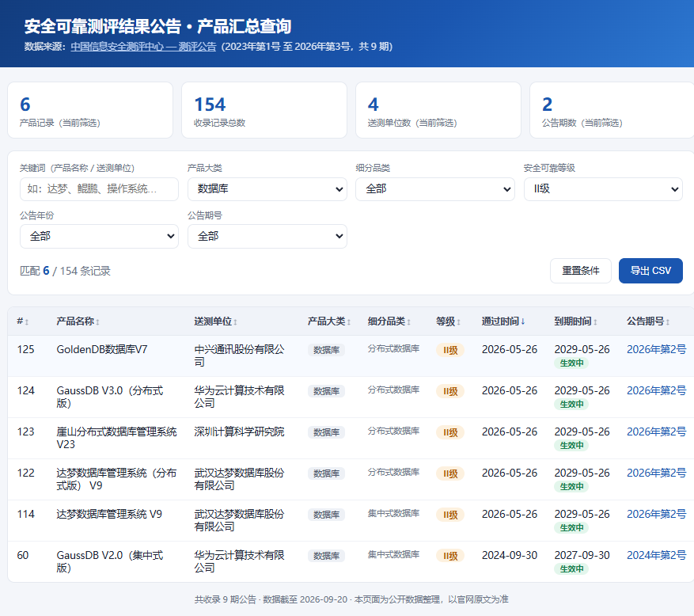
Task: Click 集中式数据库 cell in row 114
Action: click(x=393, y=513)
